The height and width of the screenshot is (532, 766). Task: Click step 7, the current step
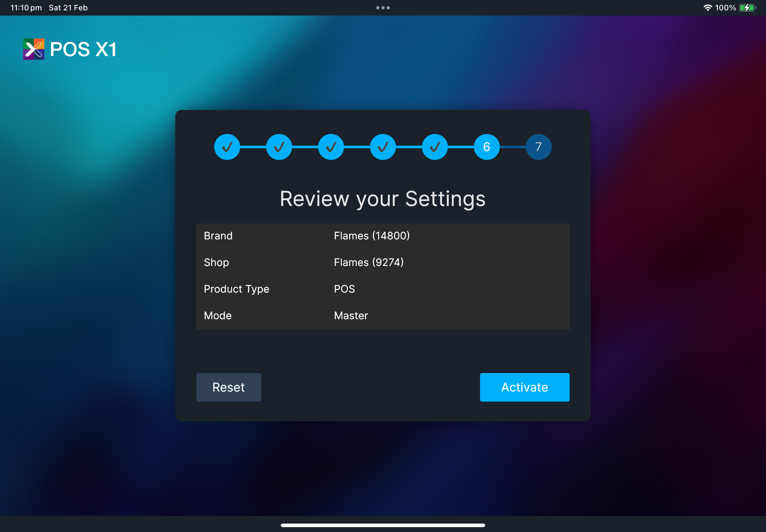click(x=538, y=147)
